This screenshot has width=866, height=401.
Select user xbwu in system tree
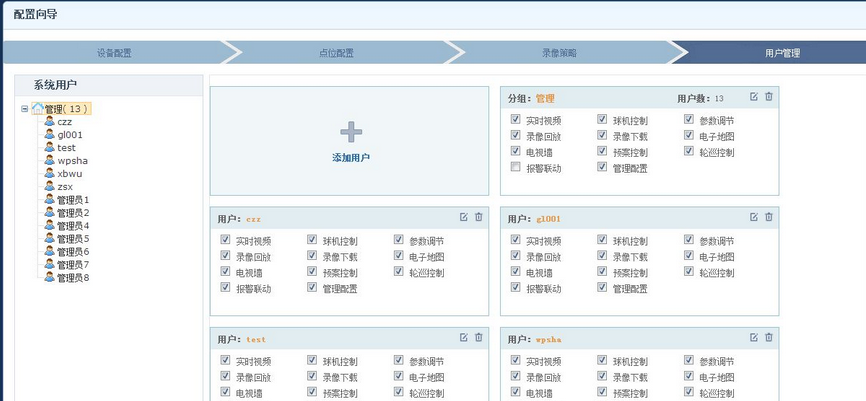tap(69, 173)
